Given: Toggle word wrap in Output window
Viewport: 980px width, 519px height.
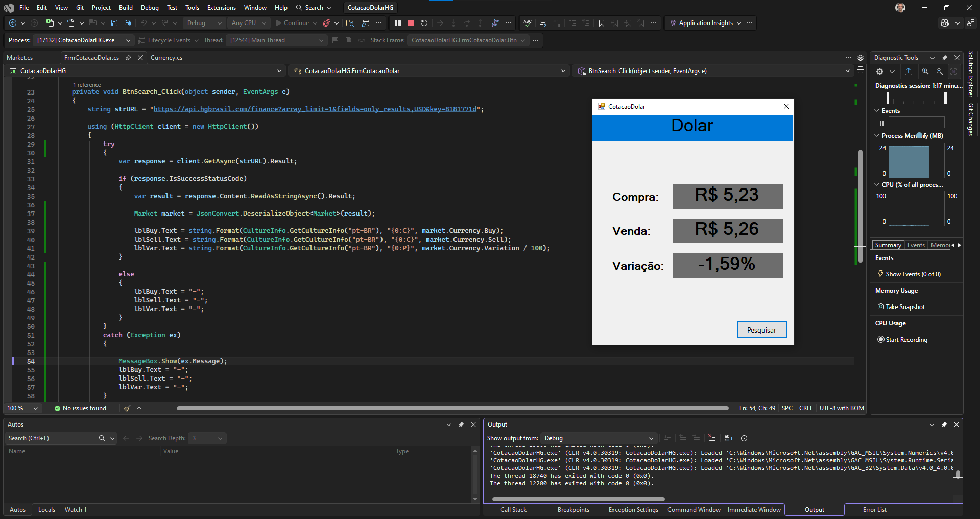Looking at the screenshot, I should point(728,438).
